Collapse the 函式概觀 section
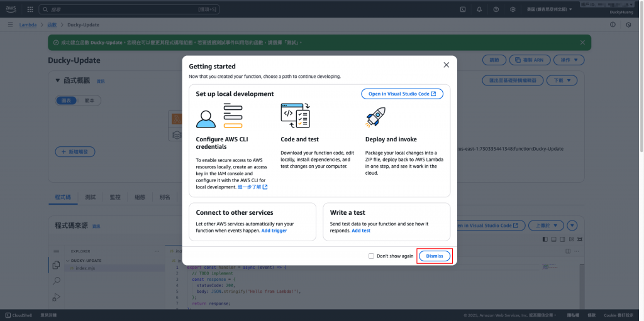The height and width of the screenshot is (321, 644). pyautogui.click(x=57, y=80)
